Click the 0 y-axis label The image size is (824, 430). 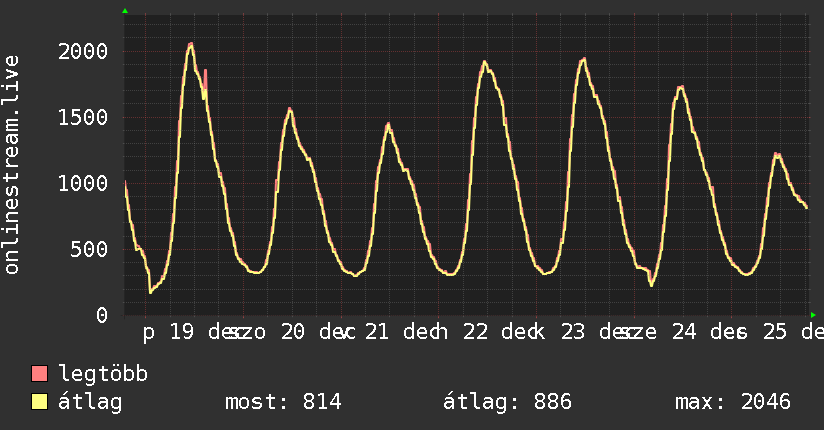point(101,316)
